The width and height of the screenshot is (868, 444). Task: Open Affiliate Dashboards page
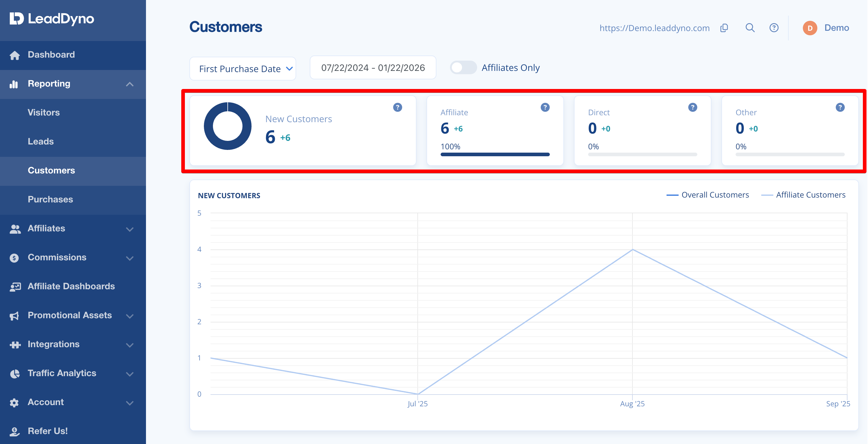(x=73, y=287)
